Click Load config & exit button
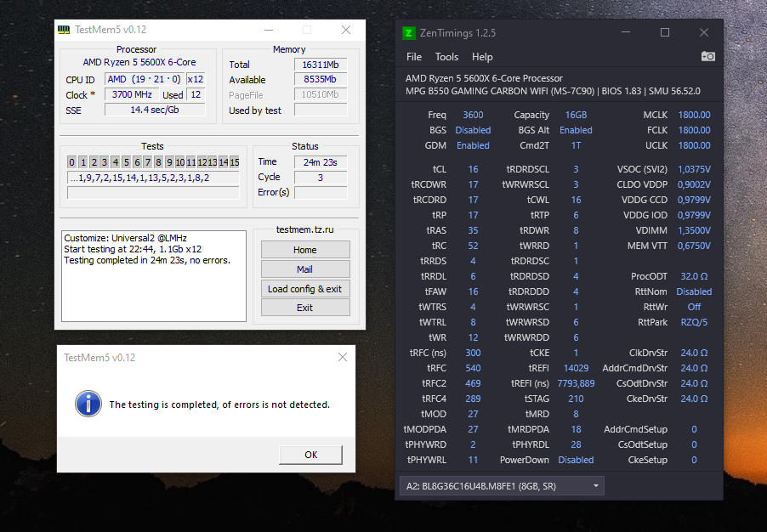 (305, 289)
